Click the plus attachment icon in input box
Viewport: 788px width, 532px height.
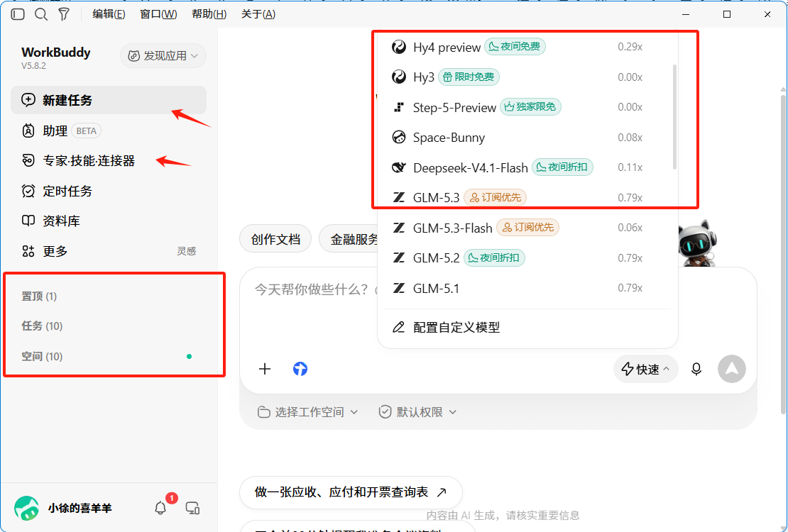[x=265, y=369]
